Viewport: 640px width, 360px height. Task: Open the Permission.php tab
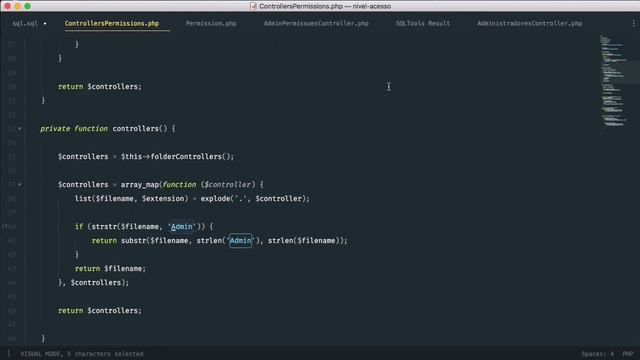pos(211,24)
